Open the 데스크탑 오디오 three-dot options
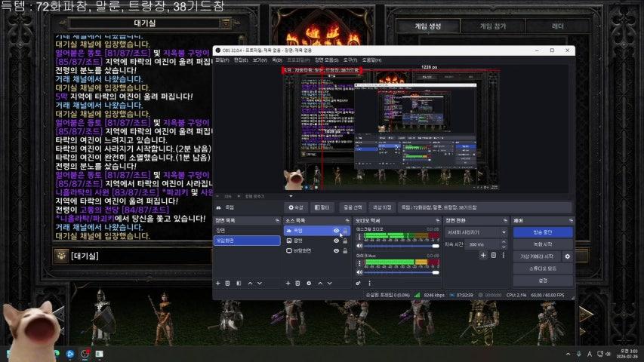 click(x=359, y=237)
